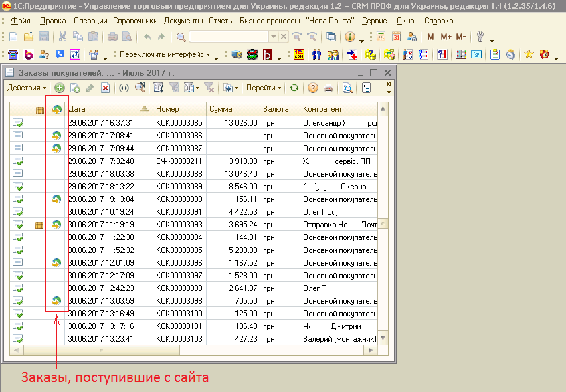566x392 pixels.
Task: Click the copy-and-add document icon
Action: coord(75,88)
